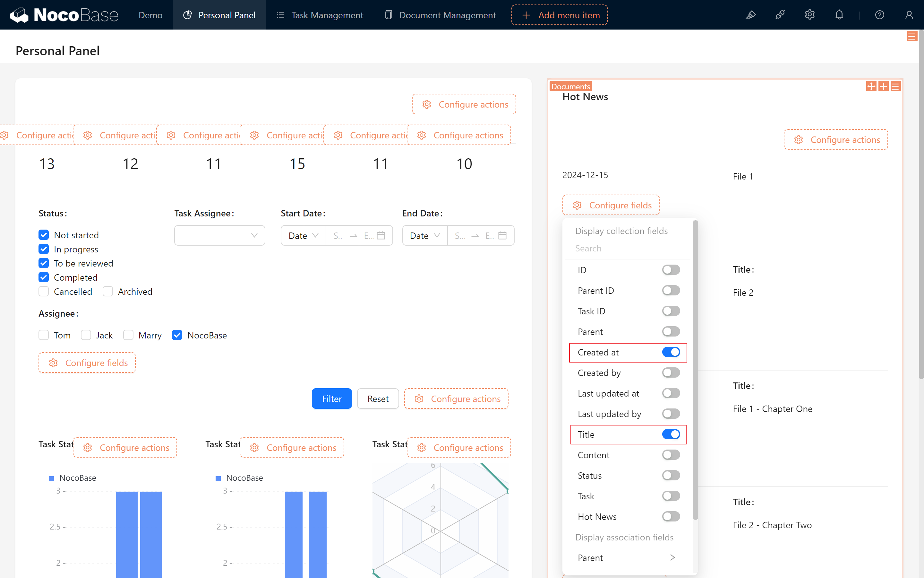Viewport: 924px width, 578px height.
Task: Click the gear icon in Hot News Configure fields
Action: coord(577,205)
